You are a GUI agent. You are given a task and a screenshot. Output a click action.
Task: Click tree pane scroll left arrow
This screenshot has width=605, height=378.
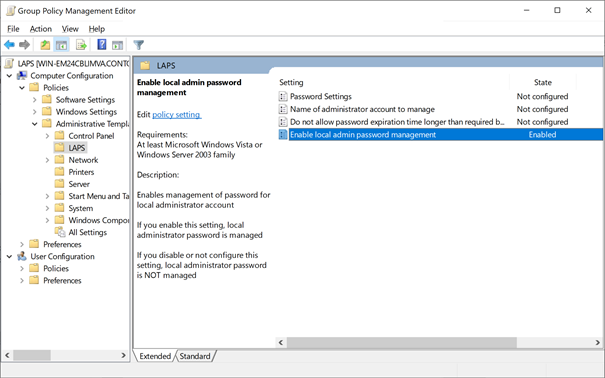pyautogui.click(x=7, y=355)
